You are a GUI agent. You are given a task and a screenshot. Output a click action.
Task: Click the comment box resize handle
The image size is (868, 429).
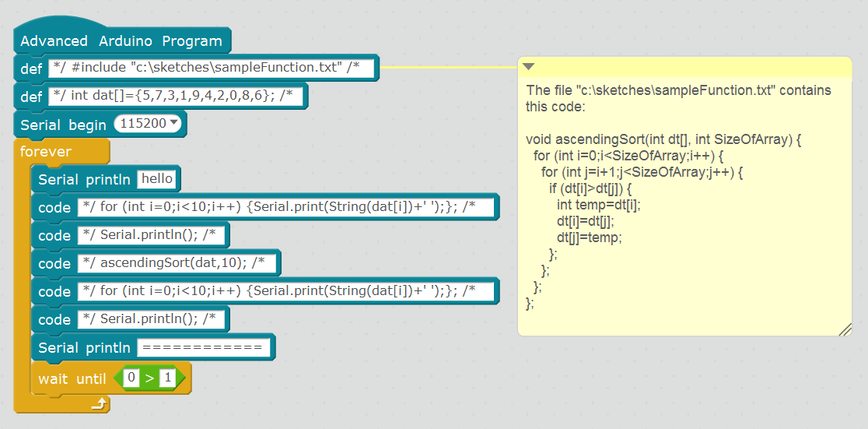[845, 330]
